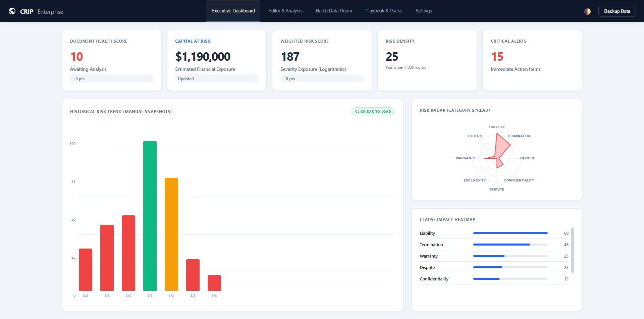Click the CLICK BAR TO LOAD pill
Screen dimensions: 644x319
(373, 111)
